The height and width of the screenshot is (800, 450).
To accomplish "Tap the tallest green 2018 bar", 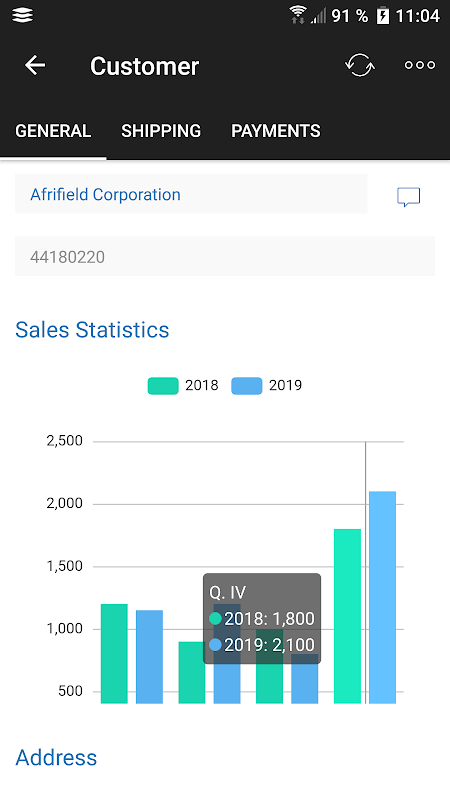I will pyautogui.click(x=347, y=616).
